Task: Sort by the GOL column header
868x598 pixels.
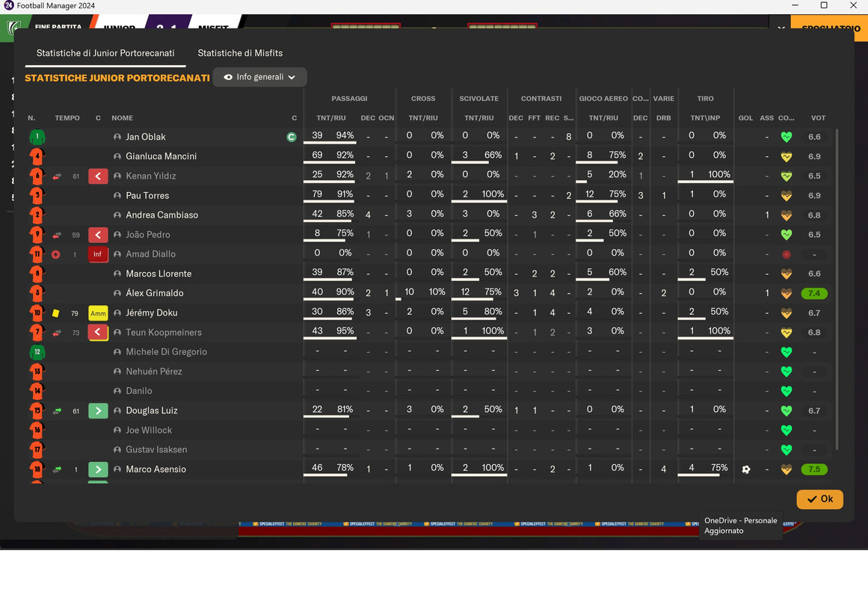Action: 745,118
